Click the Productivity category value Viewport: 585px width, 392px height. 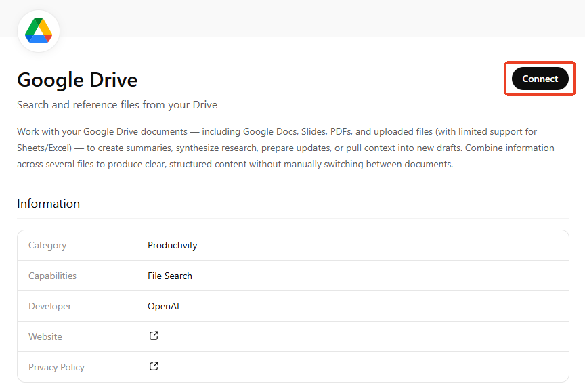pyautogui.click(x=172, y=245)
